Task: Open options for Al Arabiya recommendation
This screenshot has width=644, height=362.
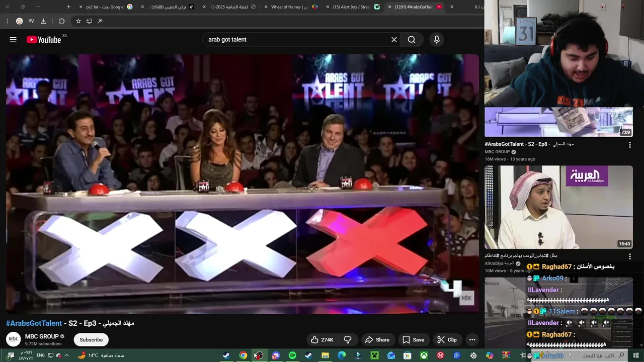Action: [x=630, y=256]
